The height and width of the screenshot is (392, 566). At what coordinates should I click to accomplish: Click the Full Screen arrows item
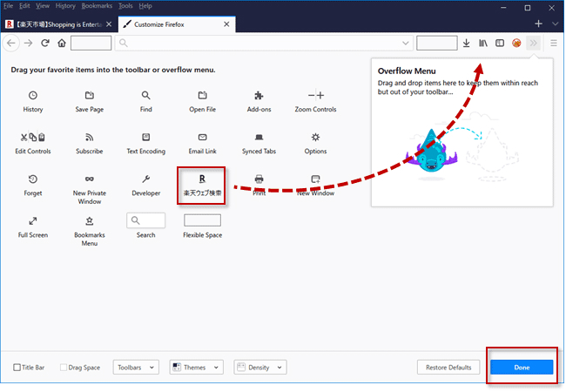(33, 227)
